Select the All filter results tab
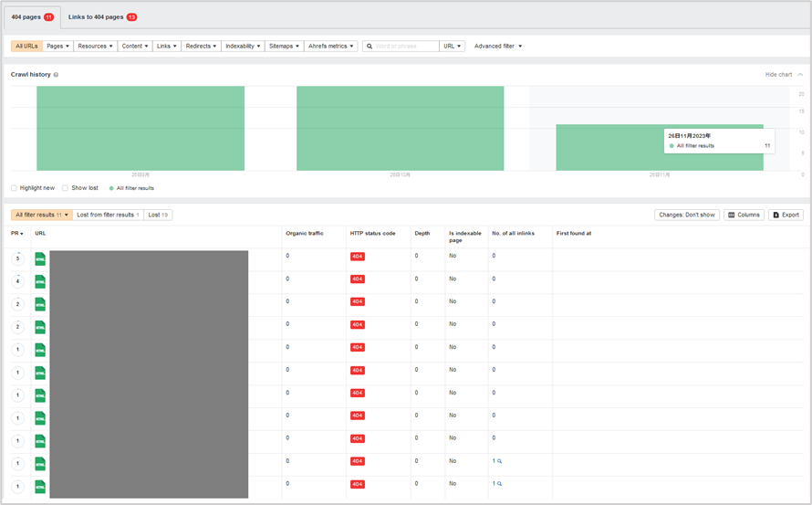 (41, 215)
